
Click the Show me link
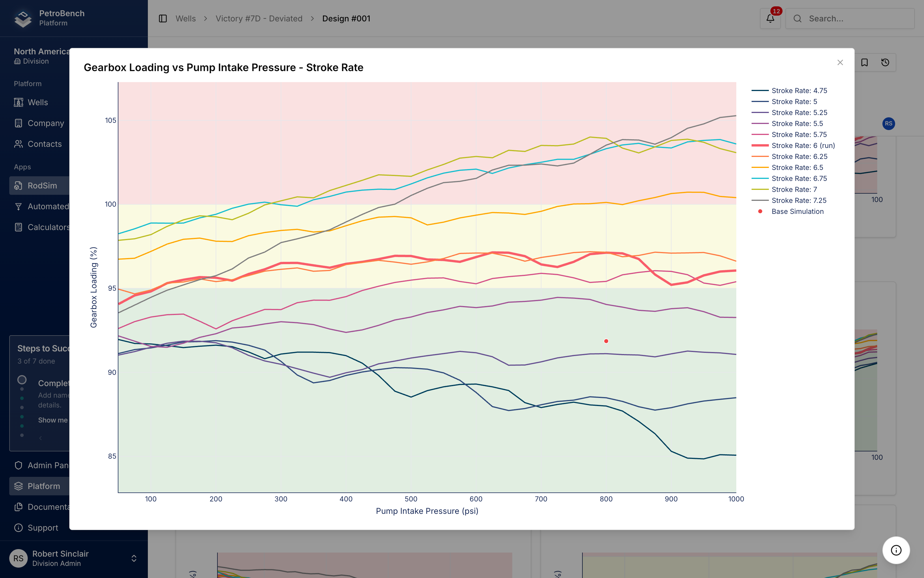(53, 420)
